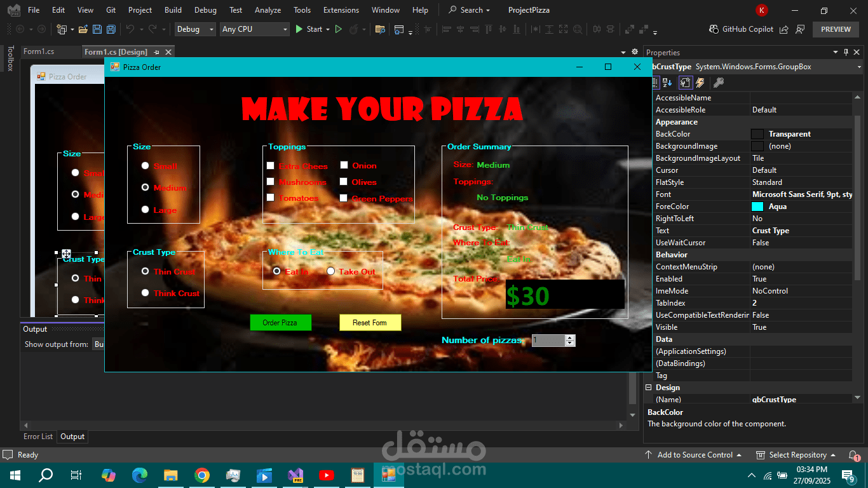
Task: Align selected controls to the left edges
Action: pyautogui.click(x=445, y=29)
